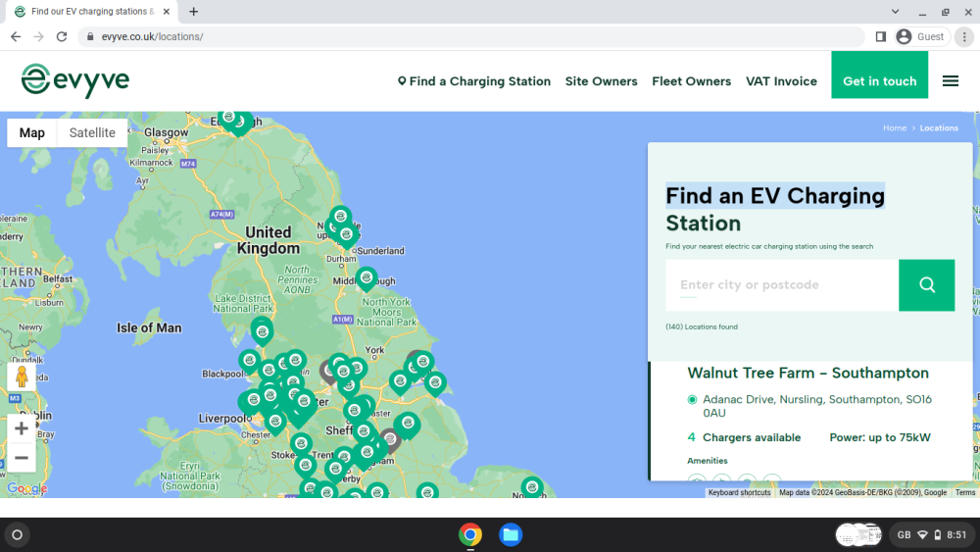Click the map pin near Sunderland

click(346, 235)
